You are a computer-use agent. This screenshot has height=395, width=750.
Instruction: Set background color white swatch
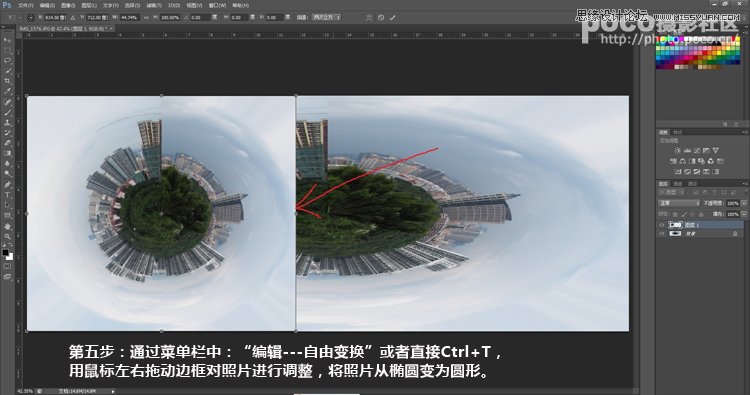click(10, 256)
